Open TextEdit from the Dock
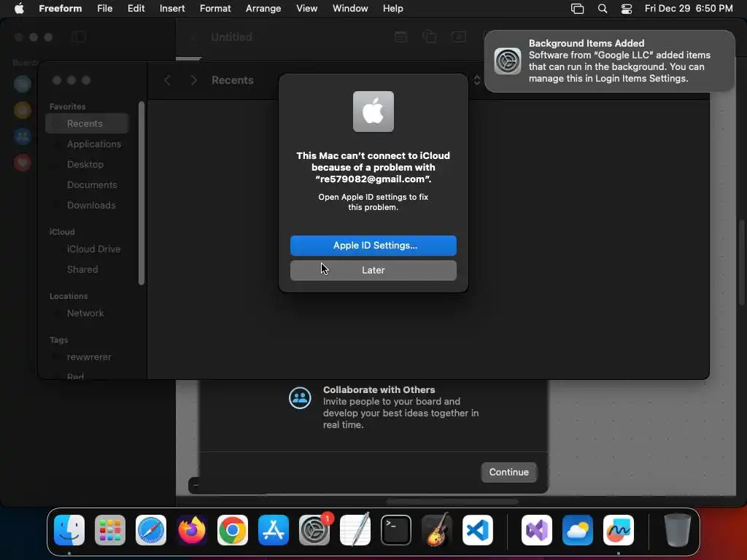 355,530
